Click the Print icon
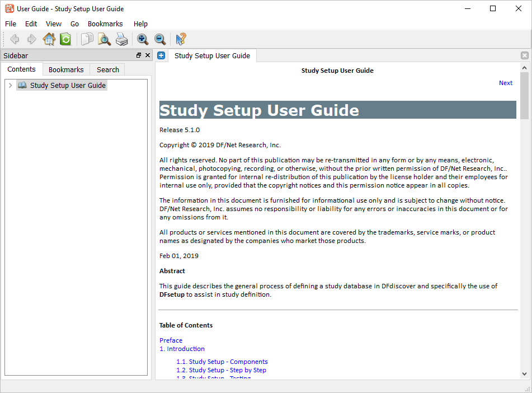This screenshot has height=393, width=532. coord(121,39)
